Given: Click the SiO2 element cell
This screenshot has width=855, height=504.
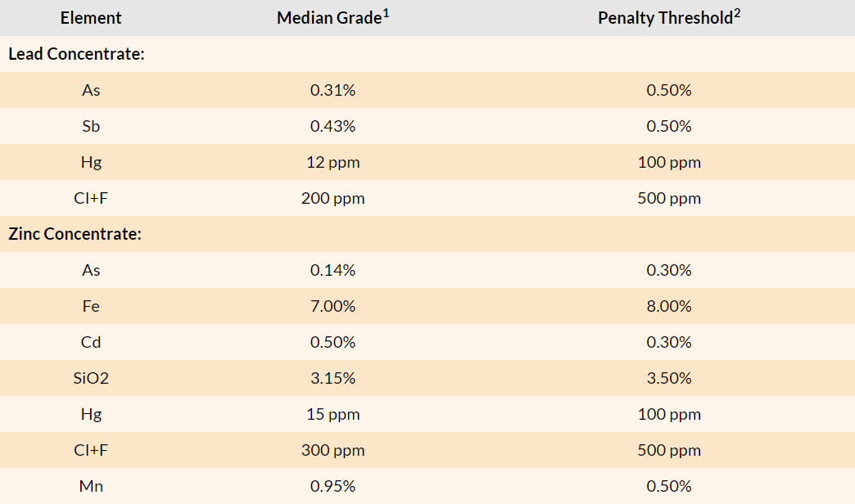Looking at the screenshot, I should tap(91, 378).
